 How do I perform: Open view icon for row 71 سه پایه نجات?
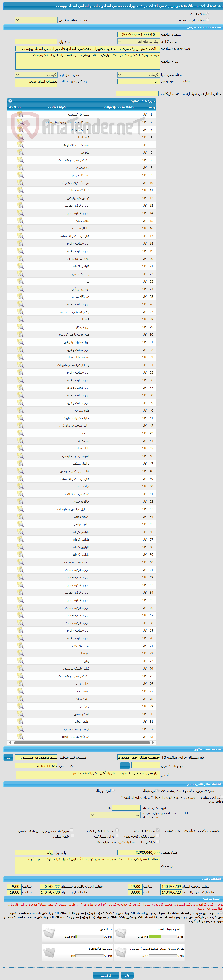point(20,646)
